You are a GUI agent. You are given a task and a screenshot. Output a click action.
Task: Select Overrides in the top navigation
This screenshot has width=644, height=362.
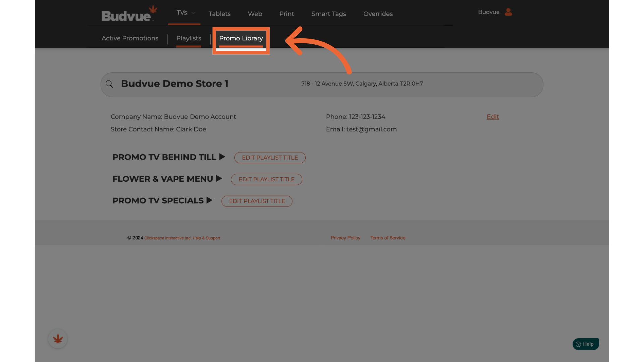click(378, 14)
